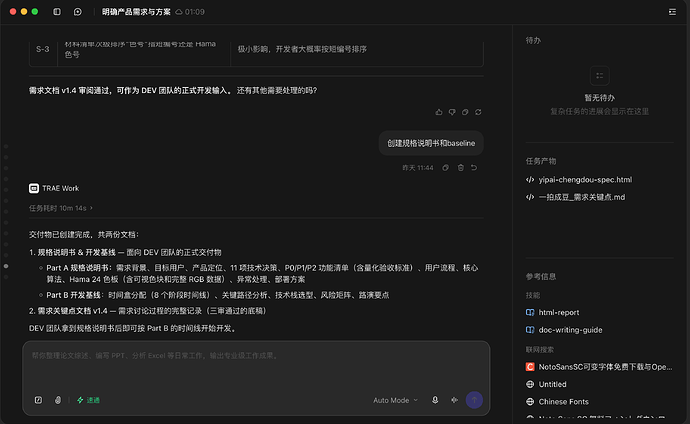This screenshot has height=424, width=690.
Task: Click the book icon beside doc-writing-guide
Action: [x=530, y=330]
